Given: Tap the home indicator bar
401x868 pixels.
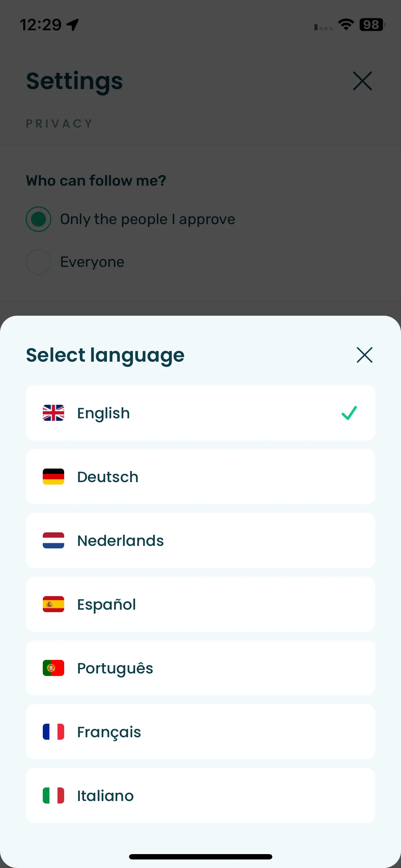Looking at the screenshot, I should point(200,857).
